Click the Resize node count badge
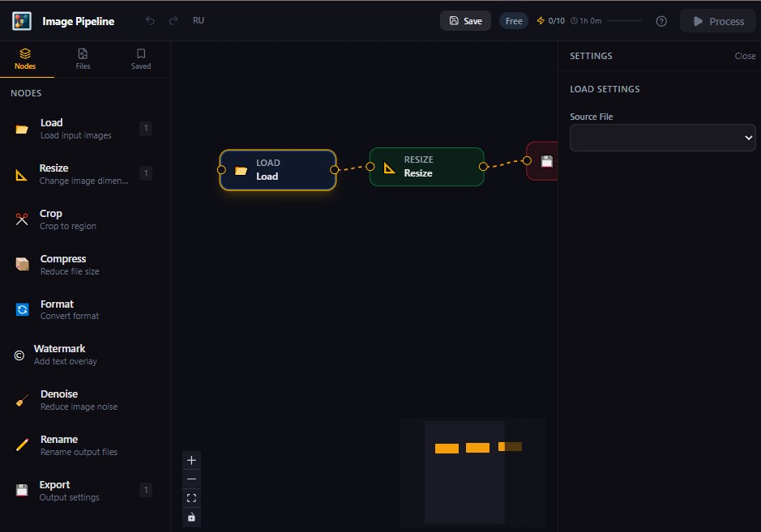Viewport: 761px width, 532px height. click(x=146, y=173)
